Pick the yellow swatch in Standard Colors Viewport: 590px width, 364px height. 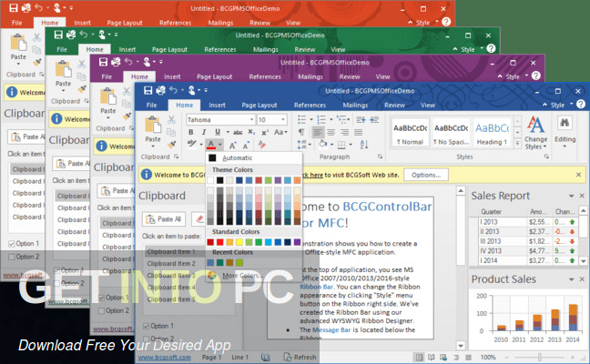[x=239, y=242]
